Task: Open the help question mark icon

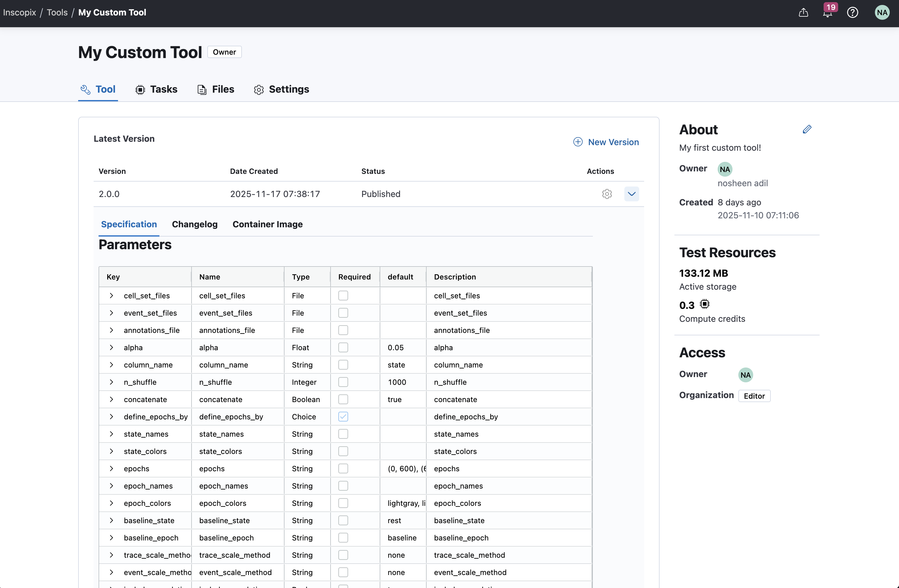Action: [x=853, y=13]
